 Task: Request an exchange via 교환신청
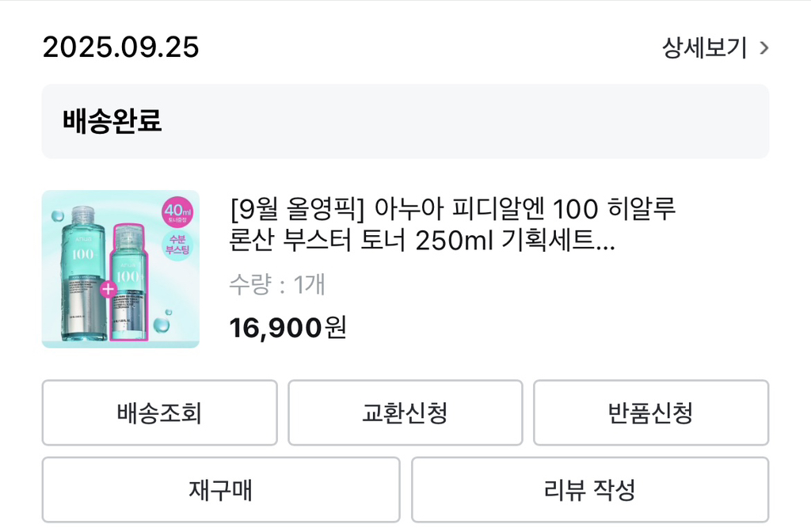point(405,412)
